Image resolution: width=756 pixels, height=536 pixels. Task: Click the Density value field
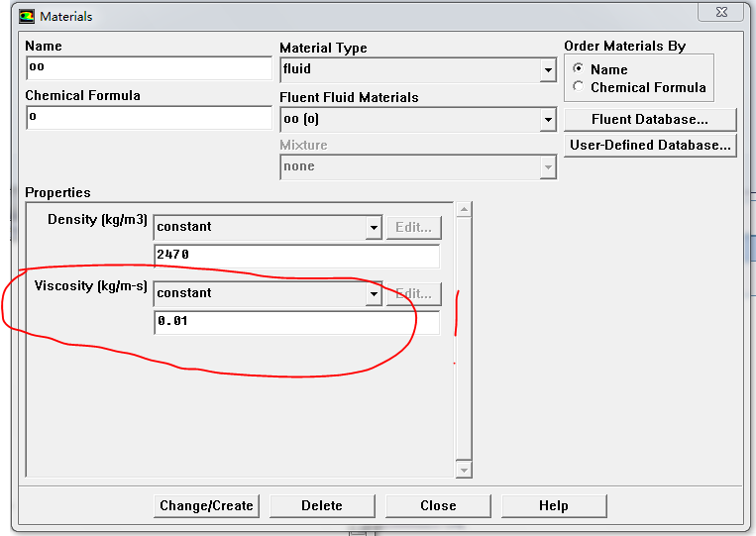coord(296,256)
